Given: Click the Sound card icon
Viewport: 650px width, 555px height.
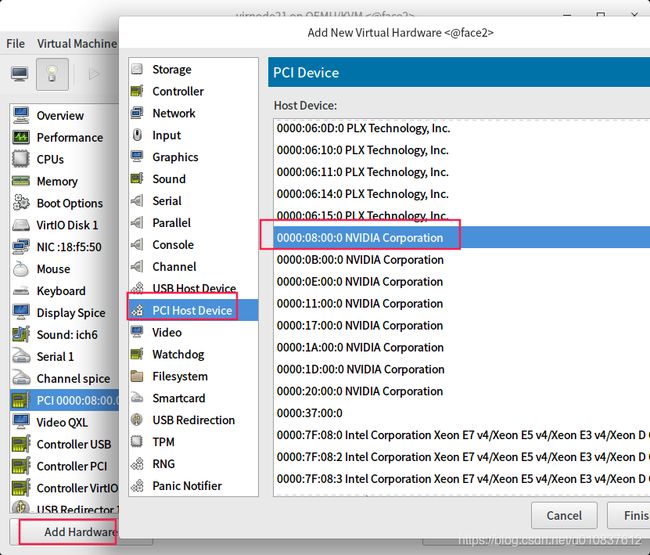Looking at the screenshot, I should [x=137, y=179].
